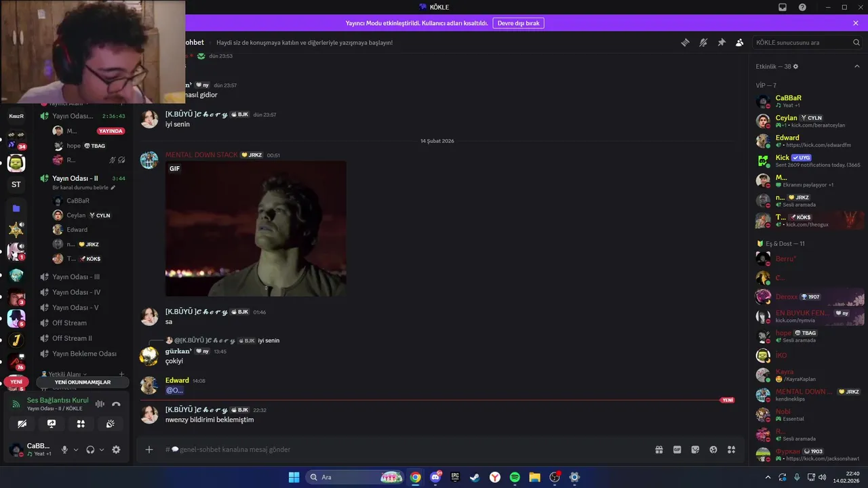Edit 'Bir kanal durumu belirle' channel status
The height and width of the screenshot is (488, 868).
pos(83,188)
